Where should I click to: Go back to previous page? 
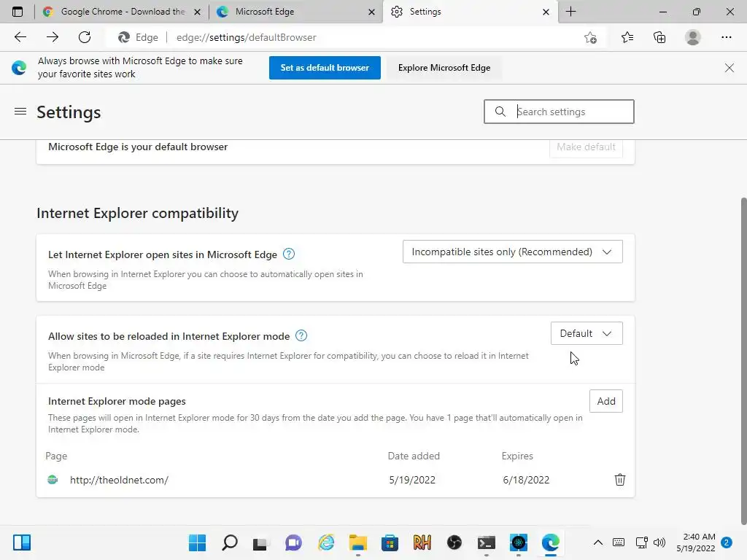coord(20,37)
